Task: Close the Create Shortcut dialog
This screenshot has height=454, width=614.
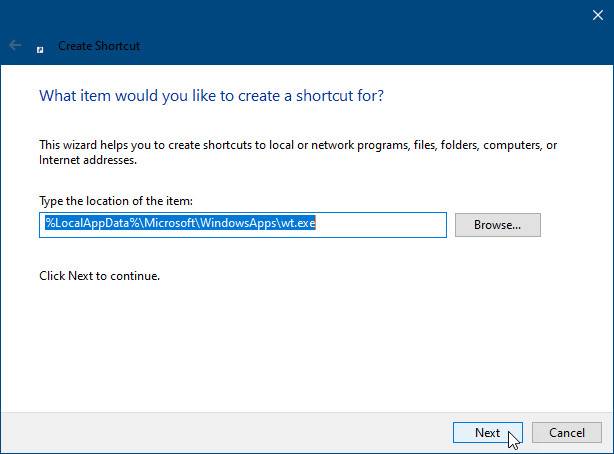Action: pos(596,14)
